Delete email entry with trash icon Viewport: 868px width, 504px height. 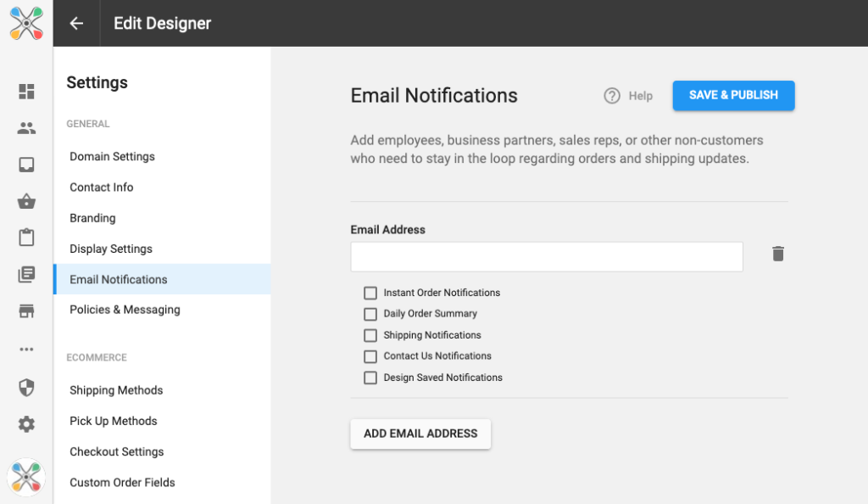tap(778, 255)
